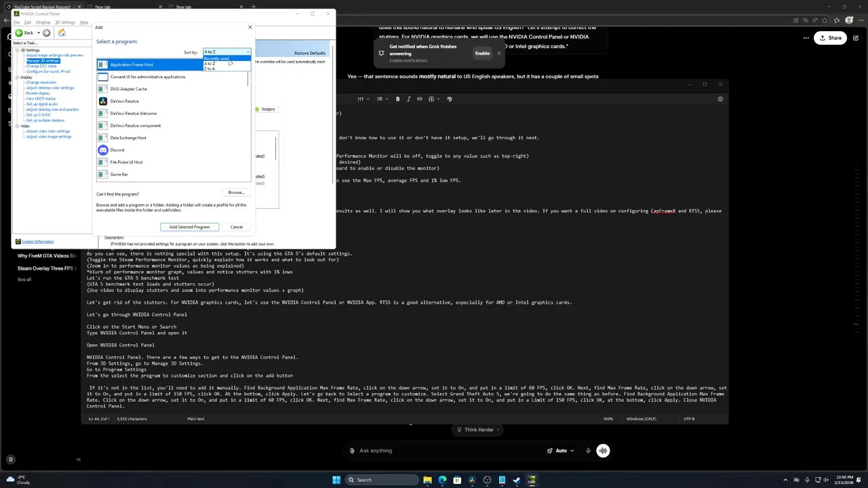Screen dimensions: 868x488
Task: Clear formatting in Notepad toolbar
Action: tap(449, 99)
